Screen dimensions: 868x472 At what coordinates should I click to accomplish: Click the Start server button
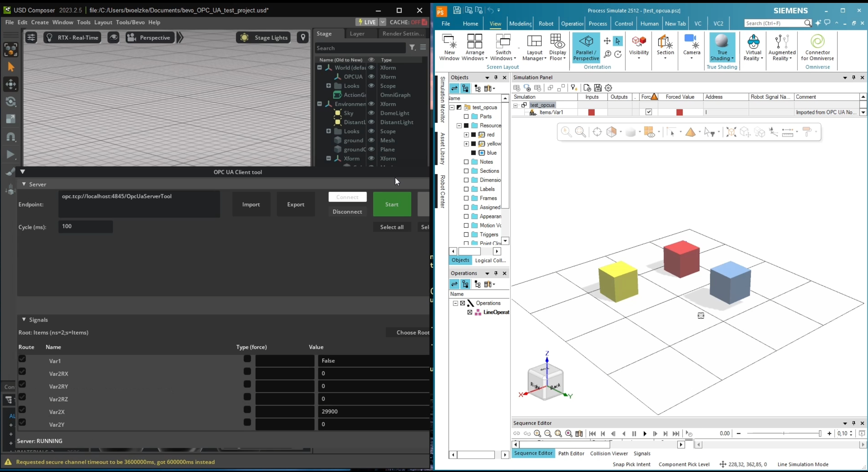pyautogui.click(x=392, y=204)
